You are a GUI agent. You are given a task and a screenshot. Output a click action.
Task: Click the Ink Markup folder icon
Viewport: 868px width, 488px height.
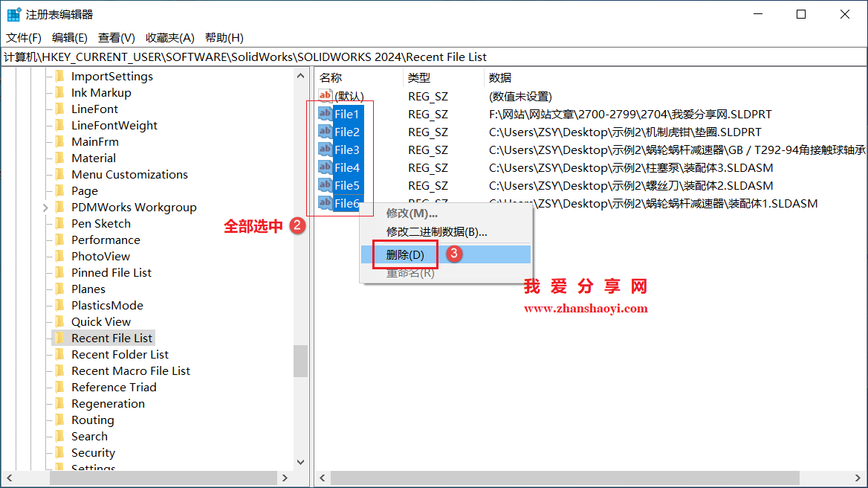[60, 92]
